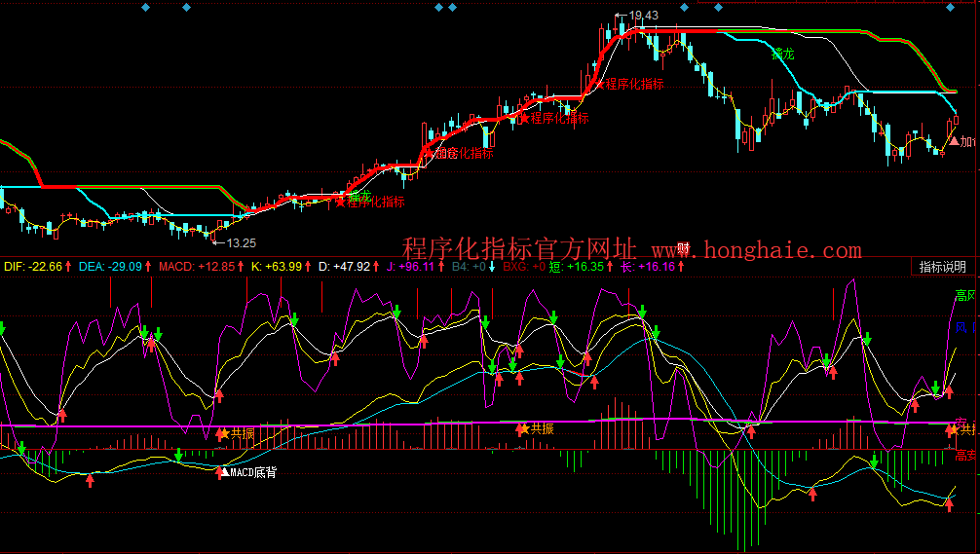The width and height of the screenshot is (980, 554).
Task: Click the leftmost blue diamond marker at top
Action: 144,8
